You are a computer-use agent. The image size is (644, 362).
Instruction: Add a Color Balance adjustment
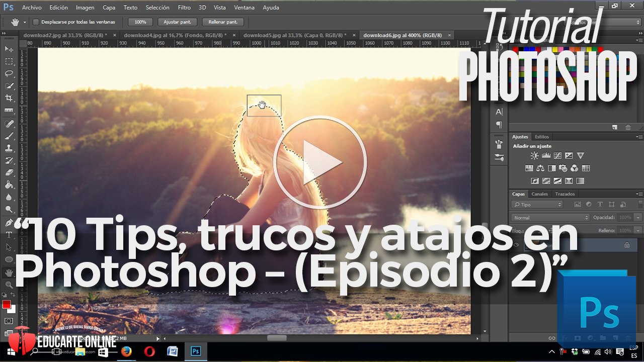click(x=540, y=168)
